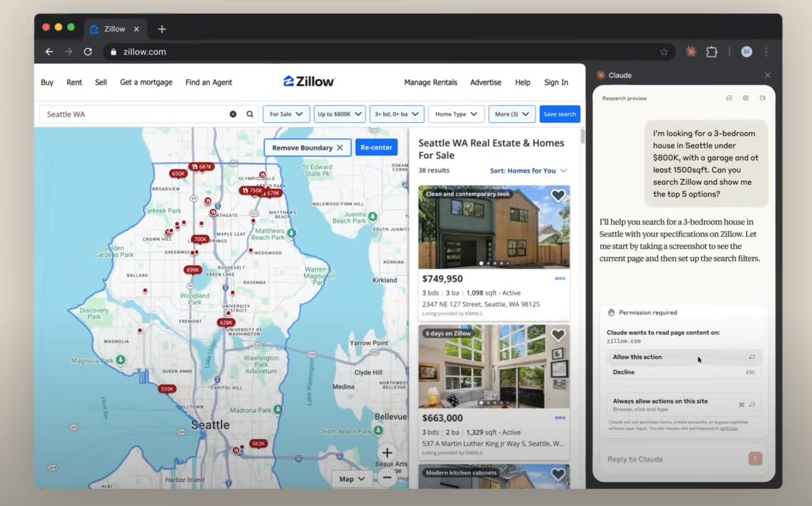Click the 687K map price marker
Image resolution: width=812 pixels, height=506 pixels.
202,166
